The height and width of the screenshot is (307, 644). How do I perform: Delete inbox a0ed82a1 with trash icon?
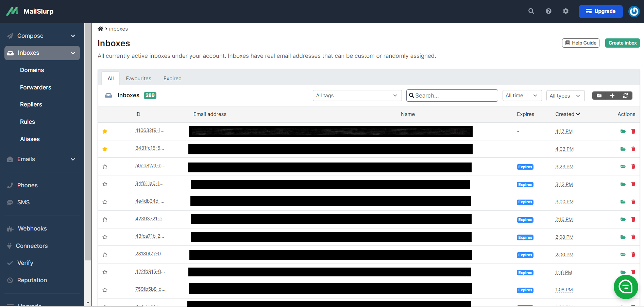tap(633, 167)
